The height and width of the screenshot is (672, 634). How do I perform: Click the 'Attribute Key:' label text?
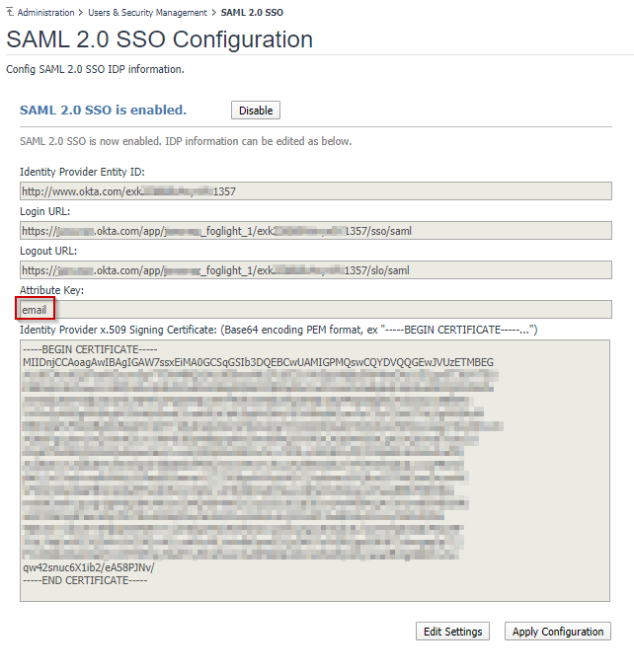52,290
